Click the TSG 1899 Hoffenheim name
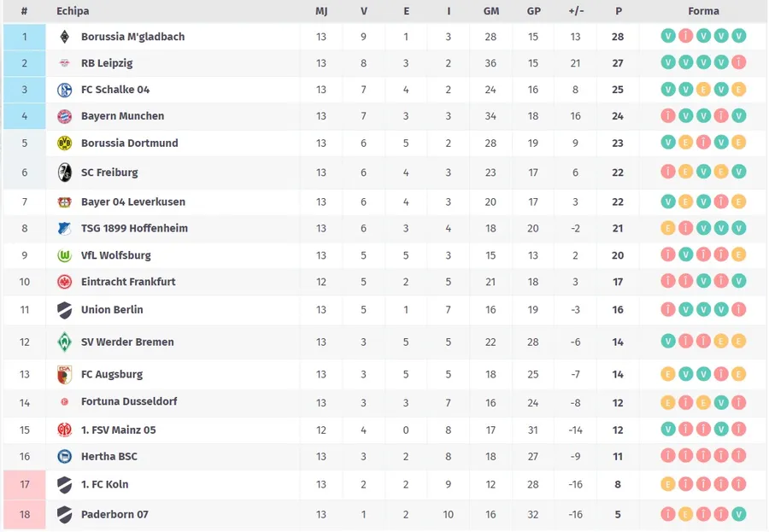This screenshot has height=532, width=769. 134,229
